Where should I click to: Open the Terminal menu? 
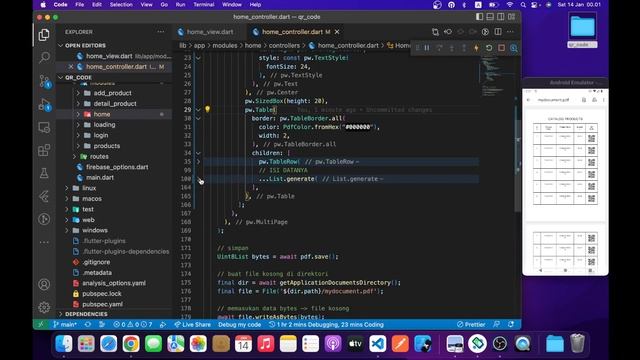pos(203,4)
